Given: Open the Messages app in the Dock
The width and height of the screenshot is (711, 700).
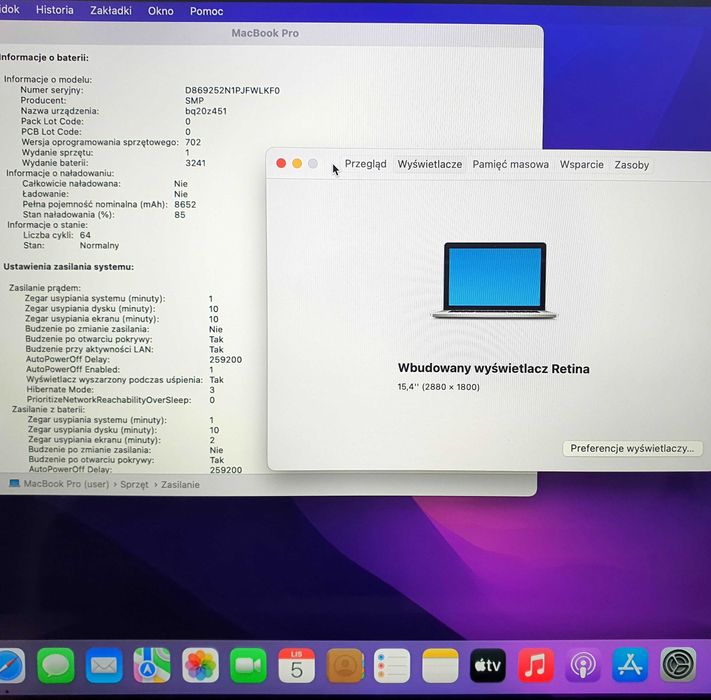Looking at the screenshot, I should (56, 666).
